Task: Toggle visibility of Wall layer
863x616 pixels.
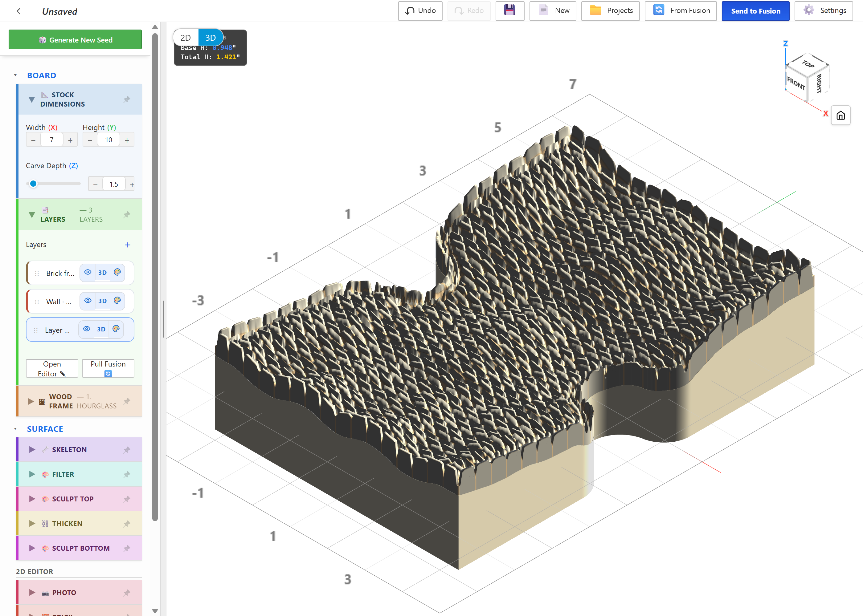Action: [x=88, y=301]
